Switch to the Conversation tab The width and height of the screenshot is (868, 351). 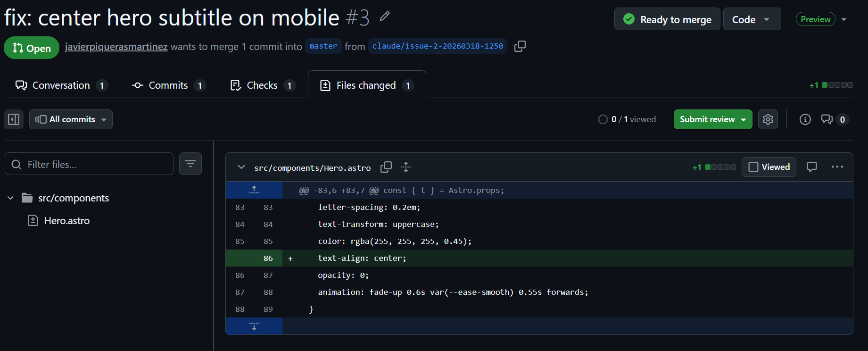[61, 85]
